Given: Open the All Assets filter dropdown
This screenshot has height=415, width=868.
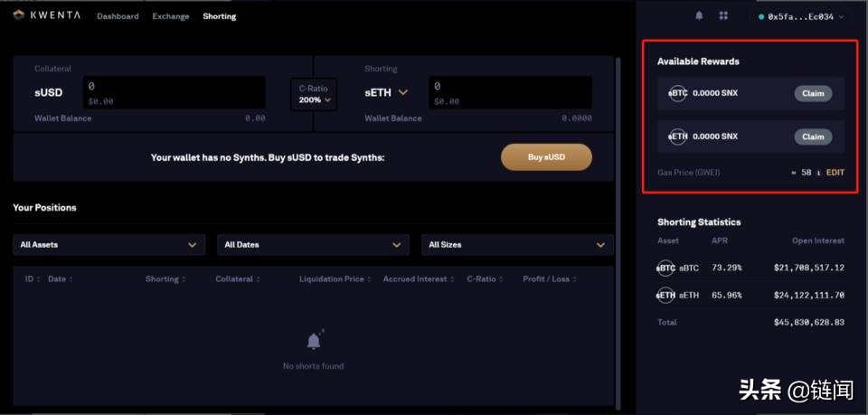Looking at the screenshot, I should coord(109,245).
